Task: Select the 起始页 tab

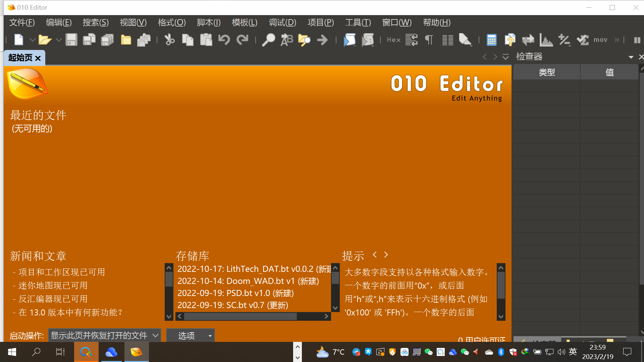Action: coord(20,58)
